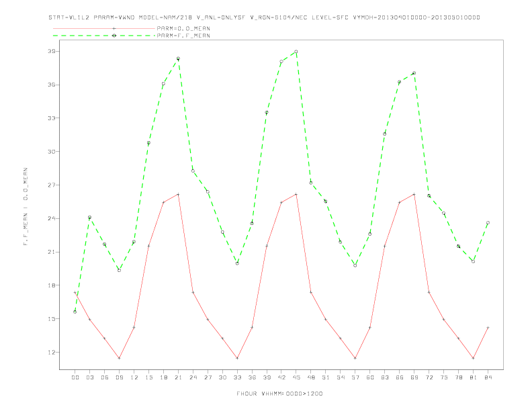Click the STAT=VLIL2 text in title

tap(69, 17)
